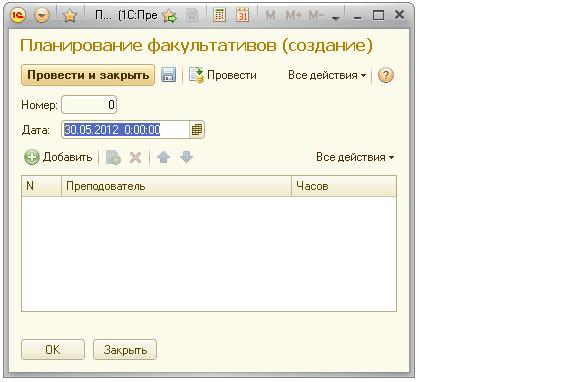
Task: Click the OK button
Action: 53,349
